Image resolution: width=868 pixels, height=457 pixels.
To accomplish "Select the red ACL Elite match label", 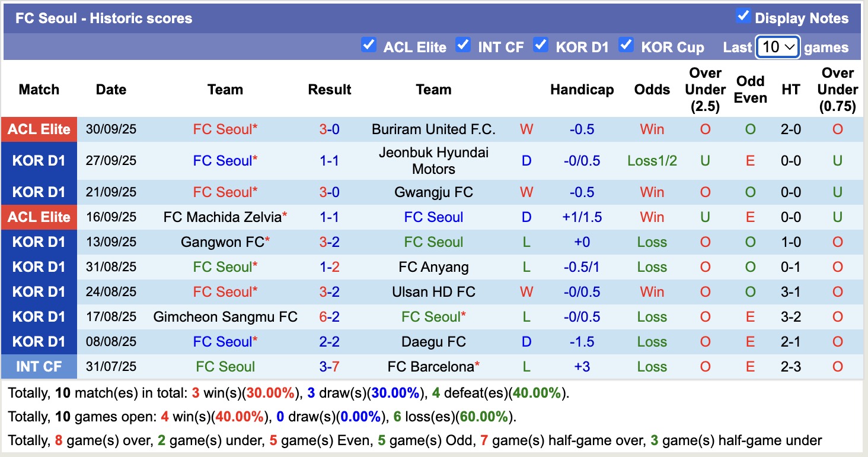I will pos(39,129).
